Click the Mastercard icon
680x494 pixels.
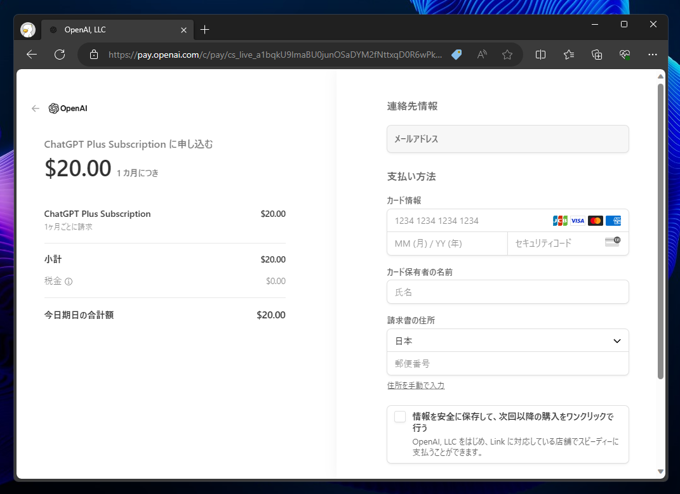pos(595,221)
